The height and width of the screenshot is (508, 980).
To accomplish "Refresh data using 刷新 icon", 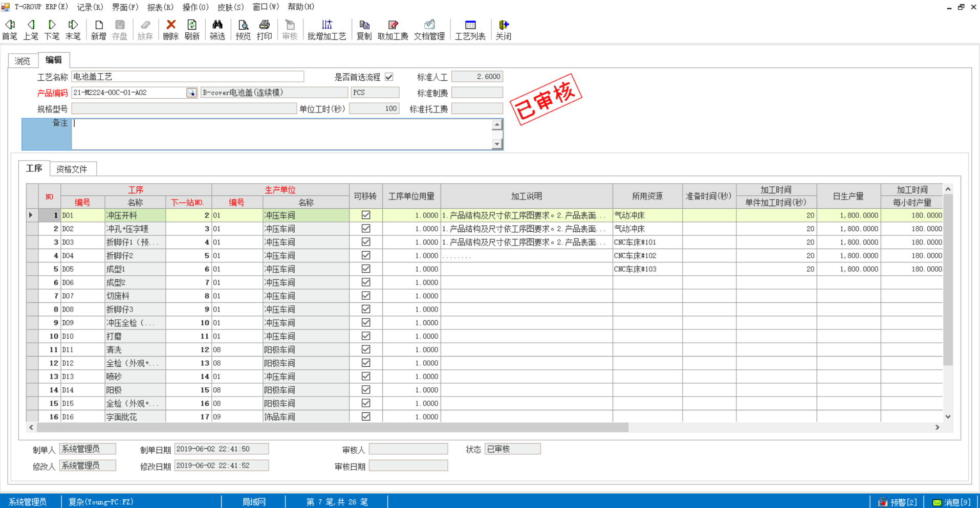I will click(x=192, y=30).
